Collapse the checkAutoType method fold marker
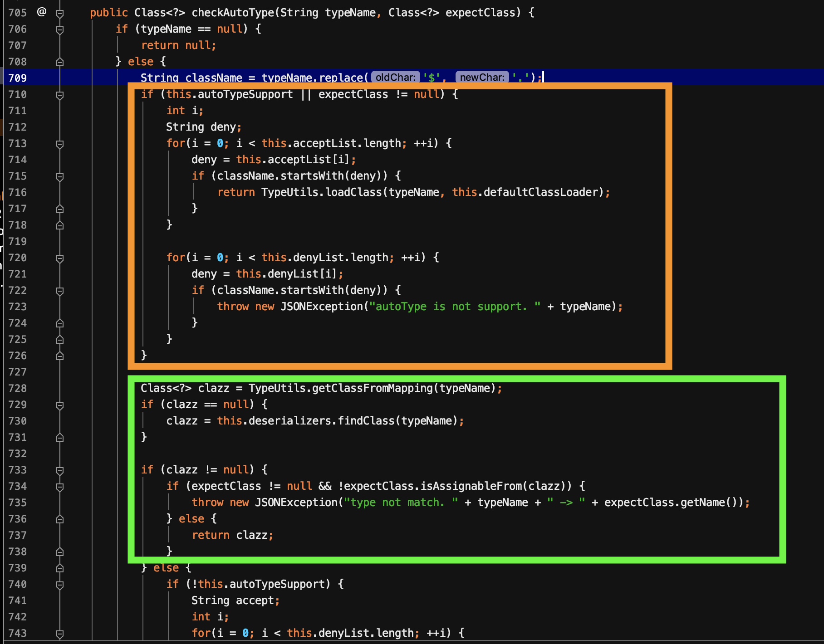The height and width of the screenshot is (644, 824). coord(59,13)
